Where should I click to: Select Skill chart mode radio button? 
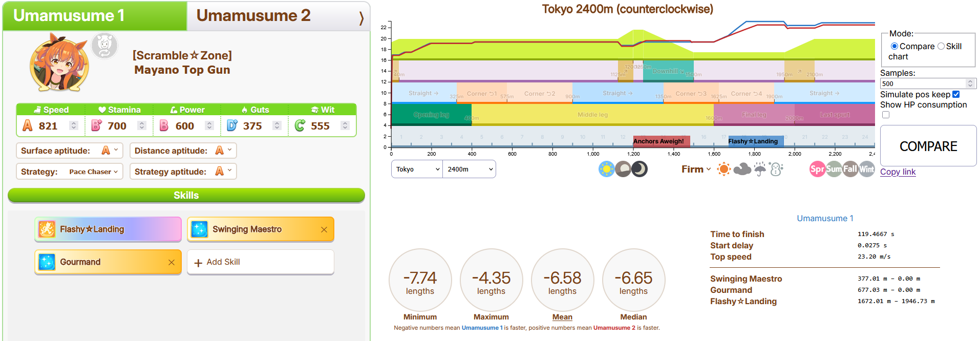941,46
